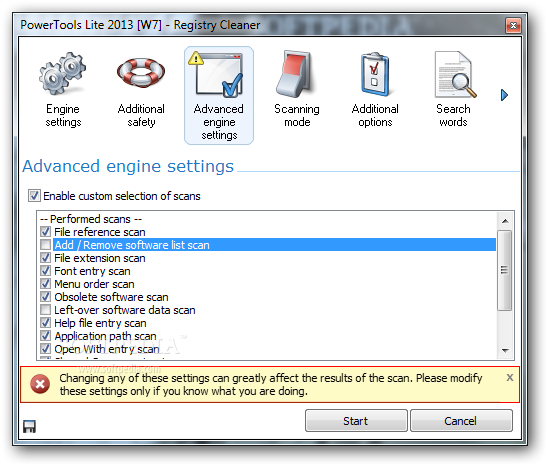Image resolution: width=548 pixels, height=466 pixels.
Task: Uncheck Open With entry scan
Action: tap(45, 349)
